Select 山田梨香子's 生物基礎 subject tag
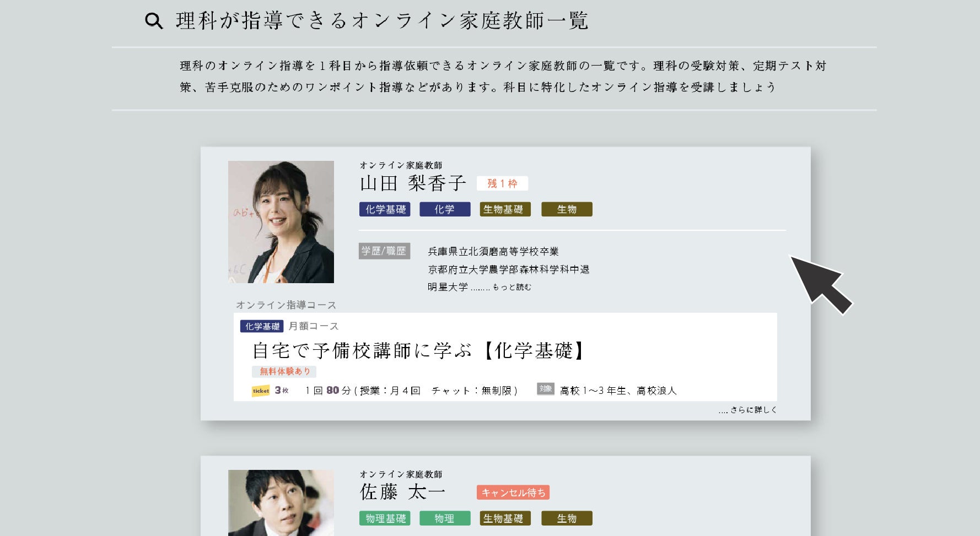 [x=505, y=209]
